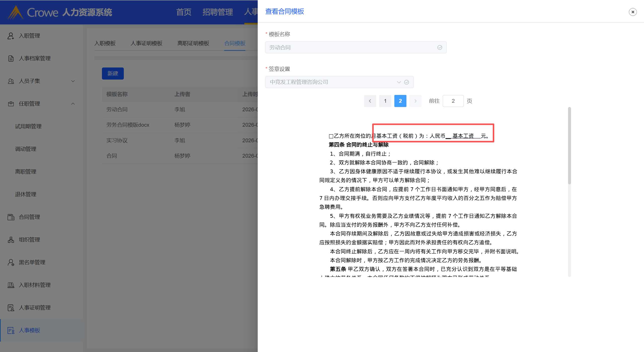Click the 新建 button
This screenshot has height=352, width=644.
[112, 74]
